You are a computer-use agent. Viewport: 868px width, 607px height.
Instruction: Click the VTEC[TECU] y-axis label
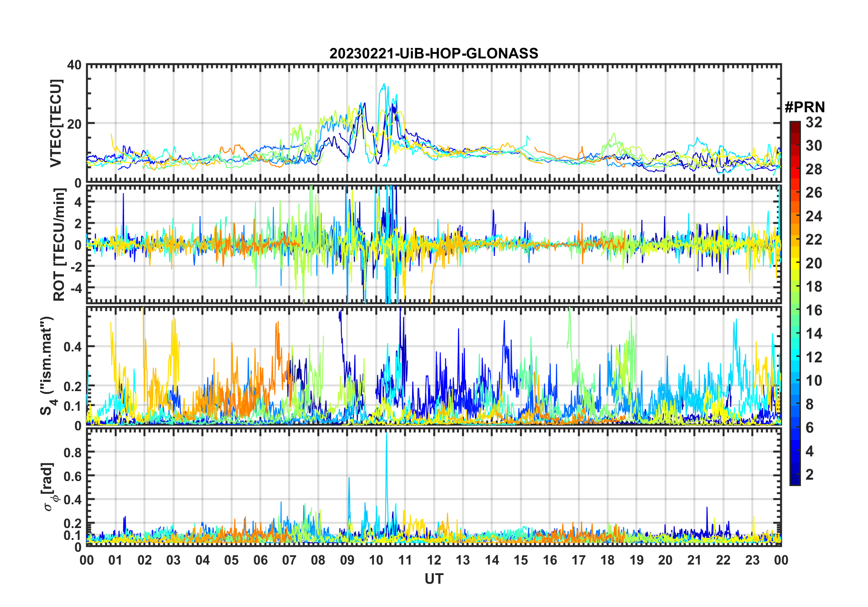point(56,123)
